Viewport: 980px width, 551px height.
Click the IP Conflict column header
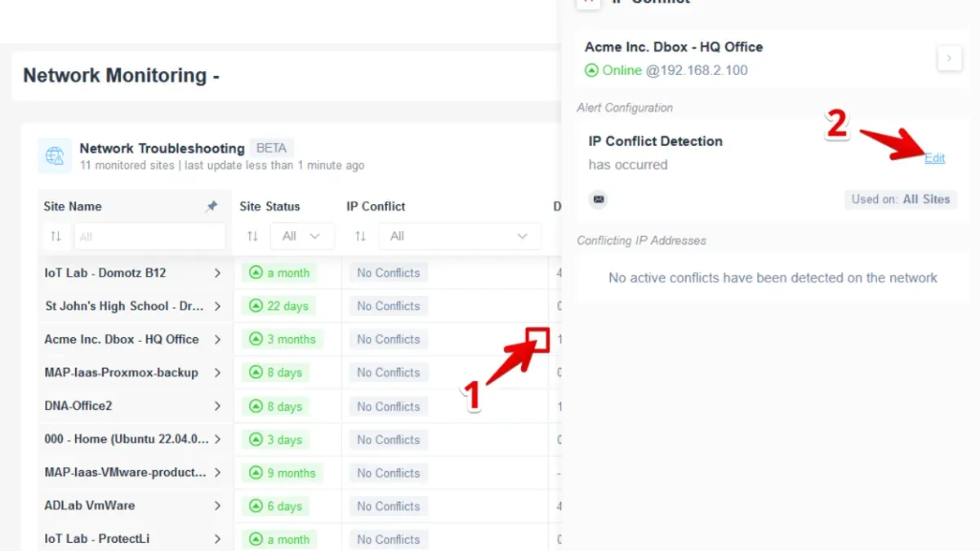point(376,207)
